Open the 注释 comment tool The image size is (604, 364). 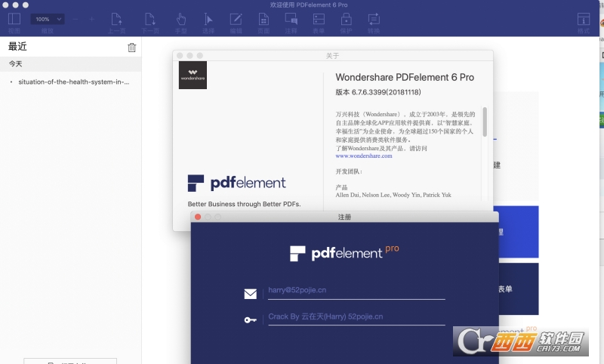pyautogui.click(x=291, y=19)
